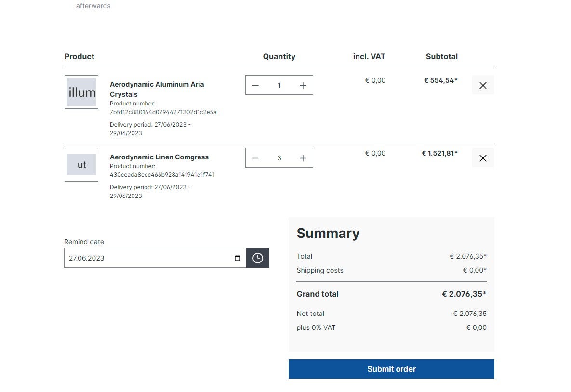Click the Net total value € 2.076,35

pyautogui.click(x=470, y=314)
